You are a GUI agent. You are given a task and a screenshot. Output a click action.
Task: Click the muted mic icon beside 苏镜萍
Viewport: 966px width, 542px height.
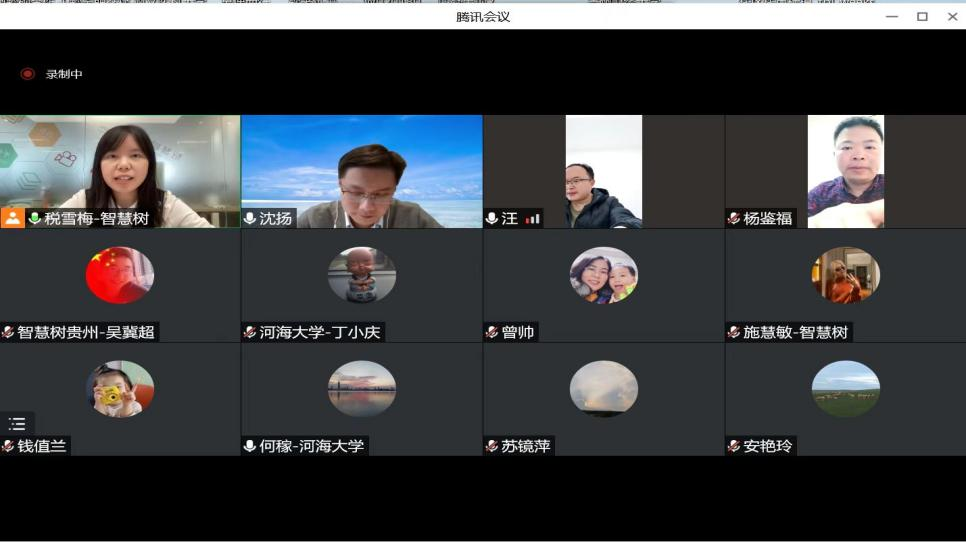(x=492, y=446)
